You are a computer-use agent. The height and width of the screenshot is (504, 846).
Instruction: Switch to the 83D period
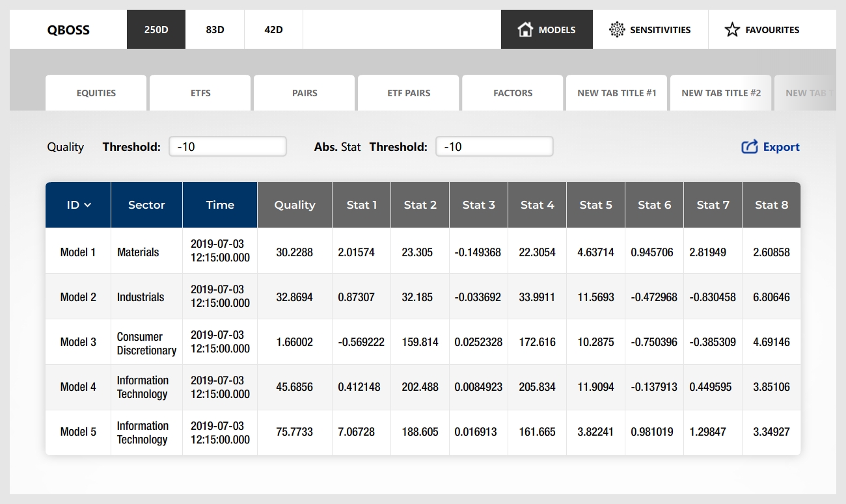[215, 29]
